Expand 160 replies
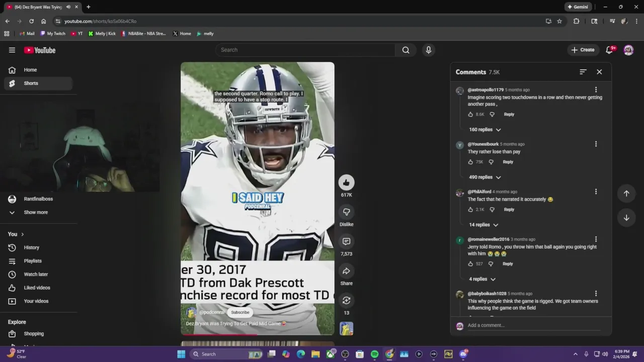644x362 pixels. [x=485, y=130]
